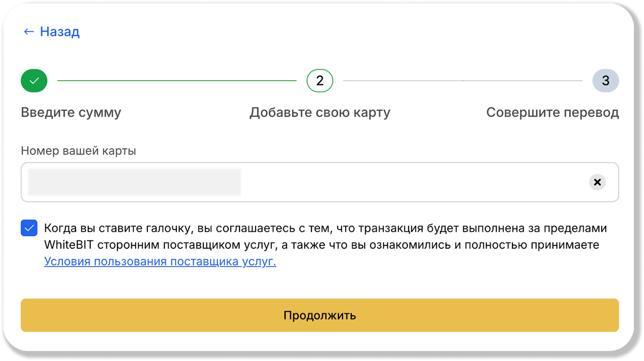Select the step 2 circle indicator
The height and width of the screenshot is (361, 644).
point(320,81)
